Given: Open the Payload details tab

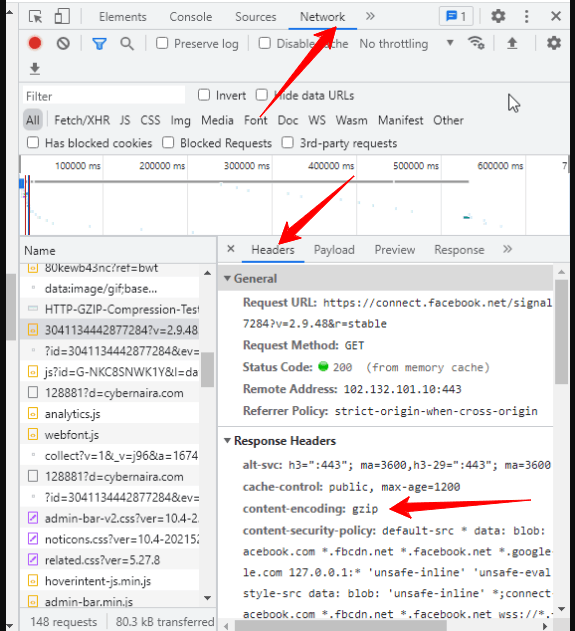Looking at the screenshot, I should (334, 250).
